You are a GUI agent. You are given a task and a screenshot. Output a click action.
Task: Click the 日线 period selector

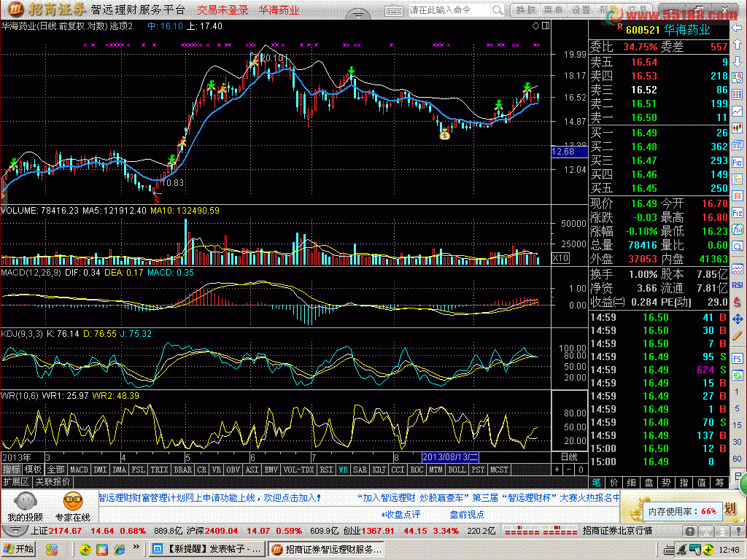[569, 457]
